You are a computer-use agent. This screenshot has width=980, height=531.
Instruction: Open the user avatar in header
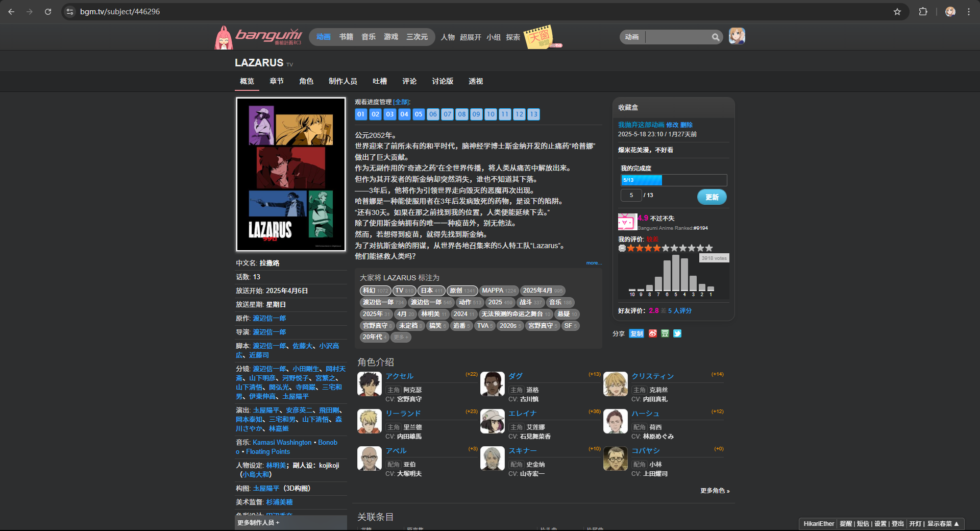[x=737, y=36]
